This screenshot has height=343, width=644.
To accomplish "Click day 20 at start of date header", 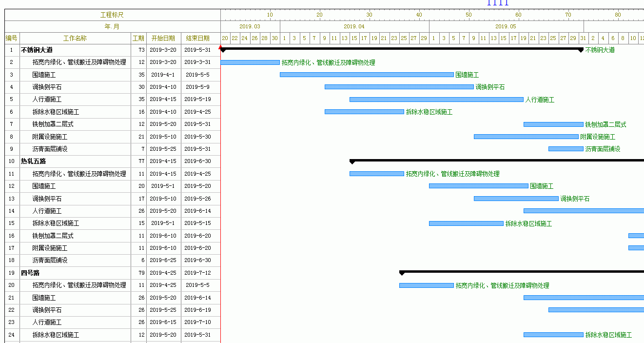I will tap(225, 38).
